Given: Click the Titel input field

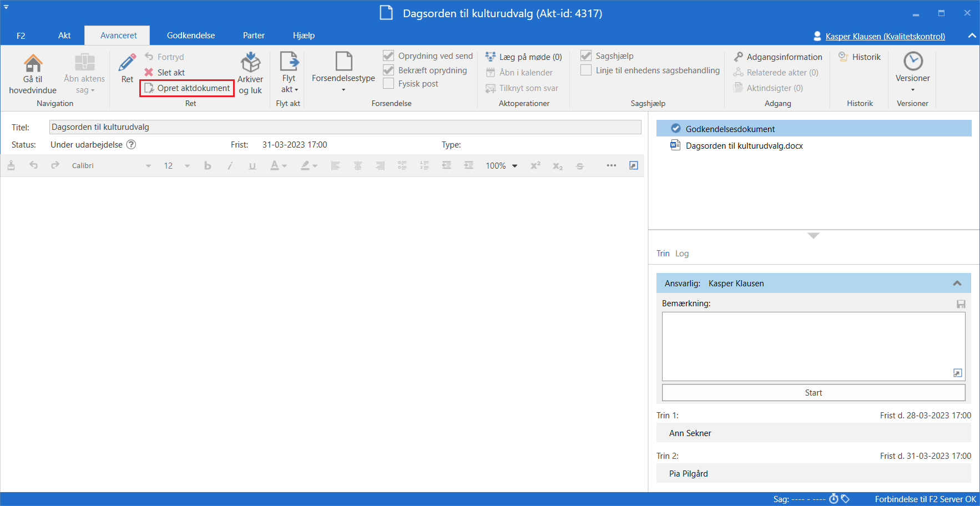Looking at the screenshot, I should click(345, 127).
